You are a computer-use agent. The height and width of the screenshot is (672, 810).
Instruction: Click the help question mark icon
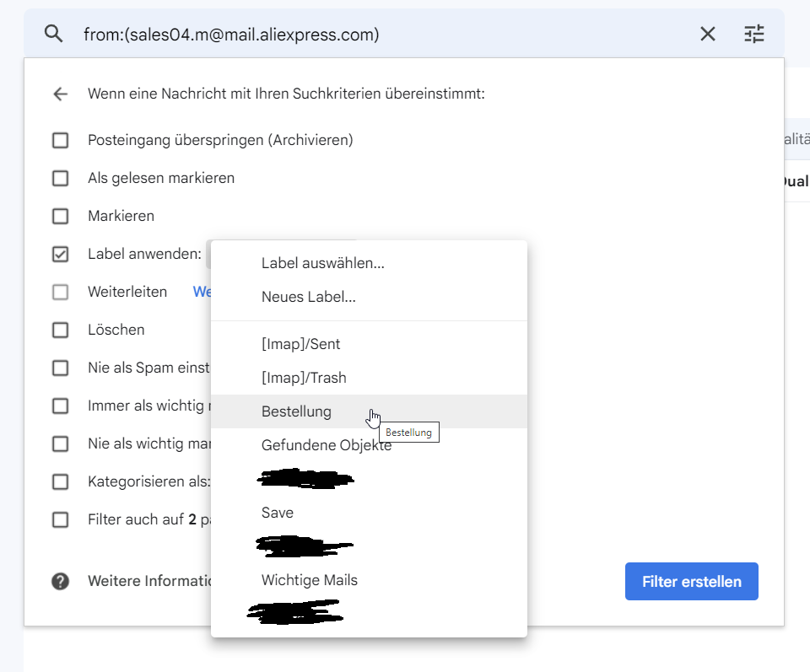60,580
